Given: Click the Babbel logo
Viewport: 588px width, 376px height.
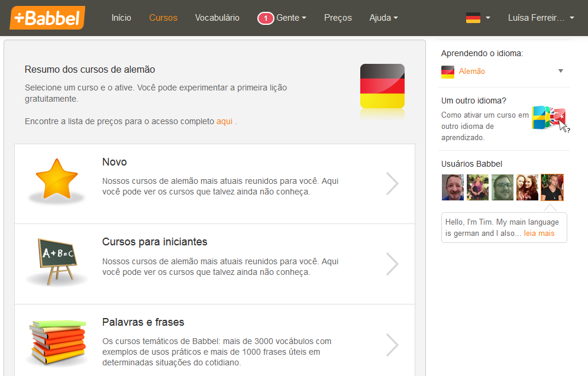Looking at the screenshot, I should point(47,18).
